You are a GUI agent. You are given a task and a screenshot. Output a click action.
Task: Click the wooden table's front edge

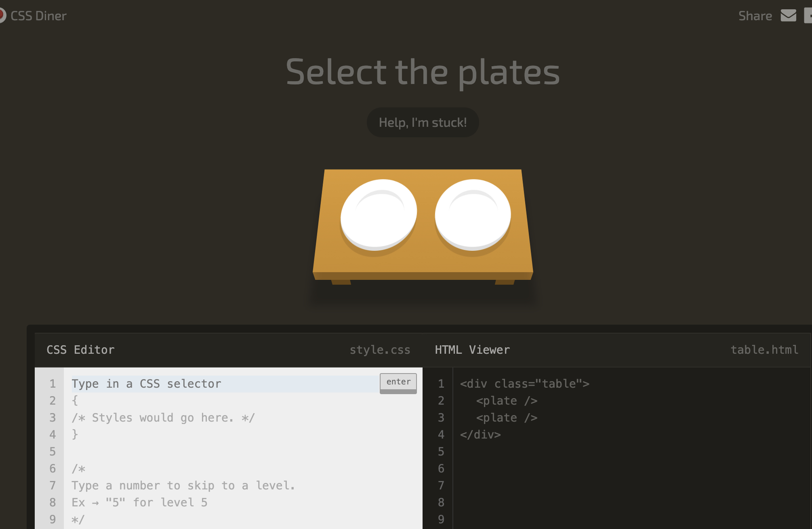(x=423, y=276)
